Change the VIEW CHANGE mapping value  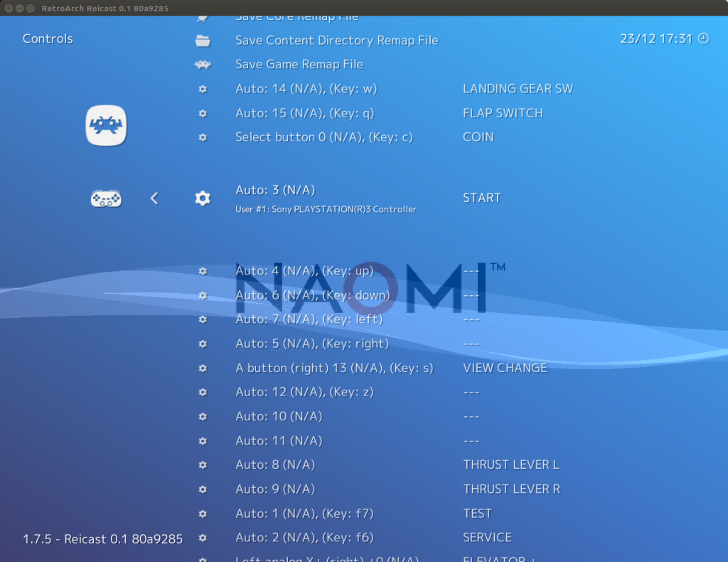[x=505, y=369]
